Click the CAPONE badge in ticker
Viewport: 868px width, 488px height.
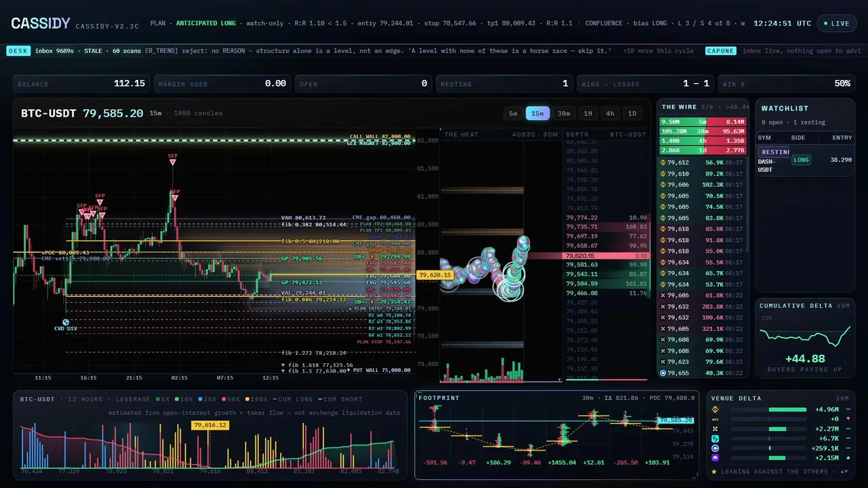tap(720, 51)
